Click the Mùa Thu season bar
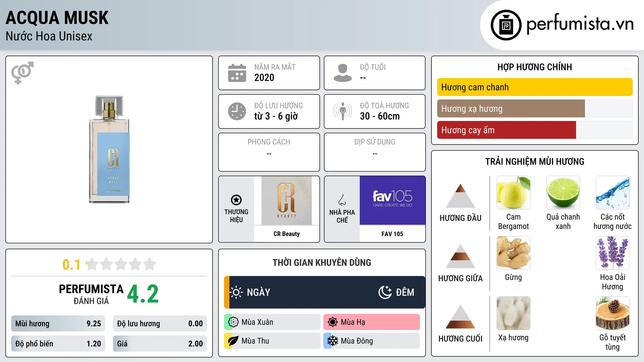This screenshot has width=644, height=362. point(272,341)
